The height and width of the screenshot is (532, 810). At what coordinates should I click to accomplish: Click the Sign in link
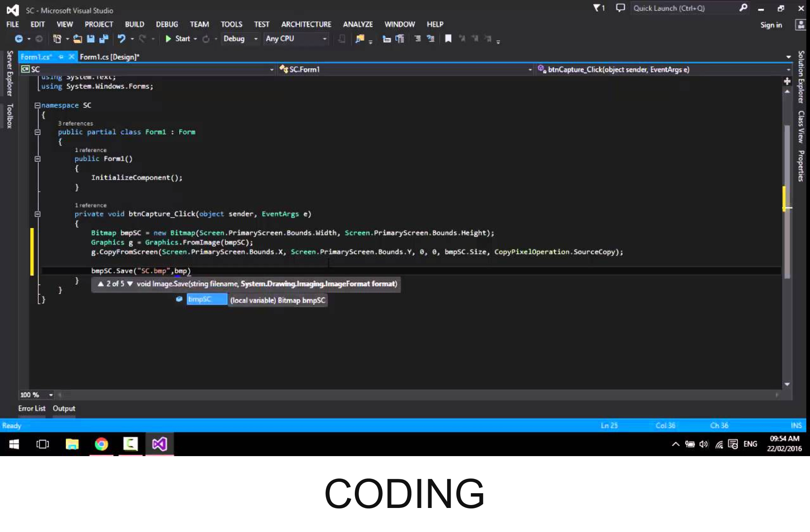(771, 25)
